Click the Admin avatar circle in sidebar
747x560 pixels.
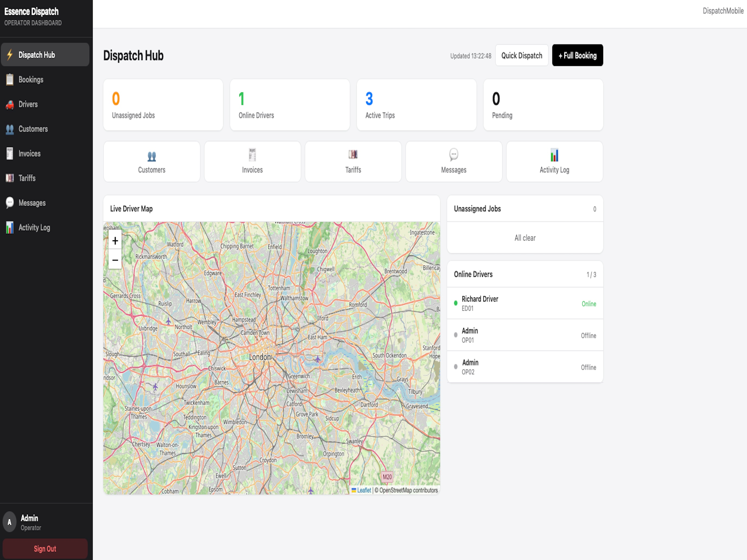click(x=10, y=522)
